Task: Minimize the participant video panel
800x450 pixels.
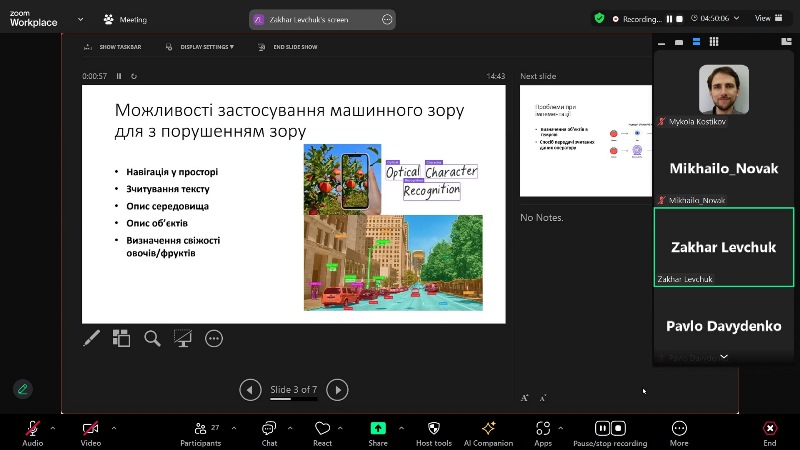Action: (x=662, y=42)
